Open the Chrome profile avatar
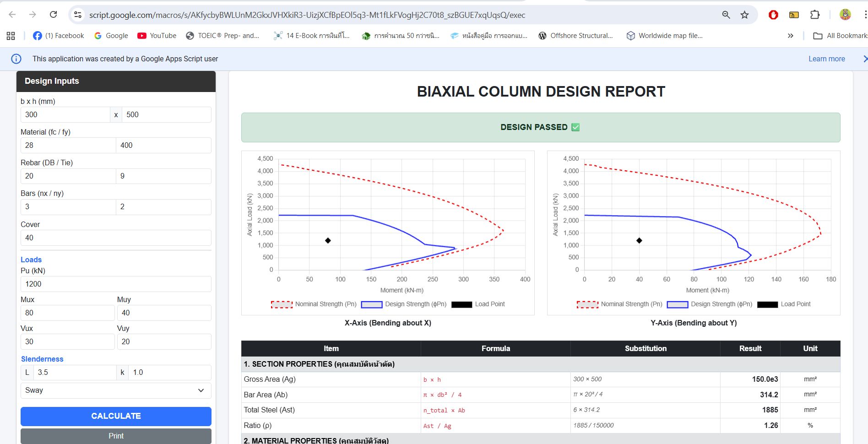The image size is (868, 444). tap(845, 15)
